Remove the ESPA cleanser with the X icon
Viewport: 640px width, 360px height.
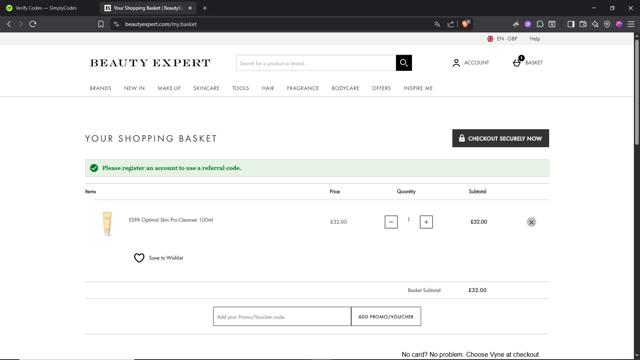click(531, 222)
